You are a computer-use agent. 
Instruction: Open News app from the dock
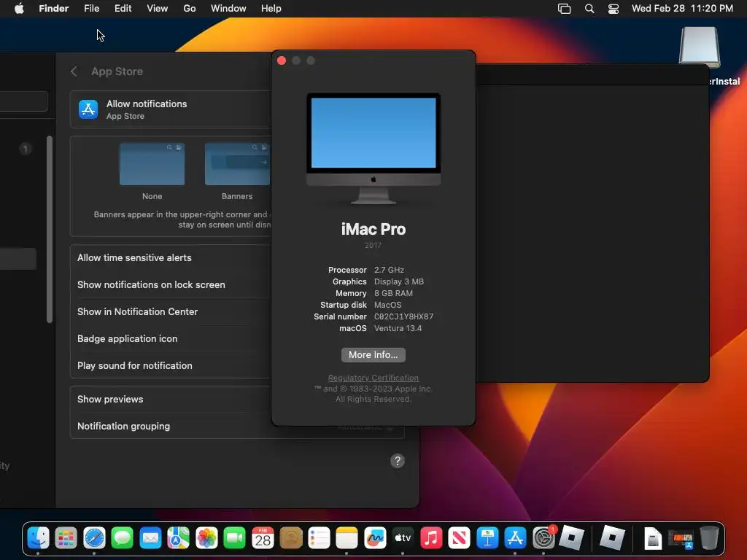460,538
